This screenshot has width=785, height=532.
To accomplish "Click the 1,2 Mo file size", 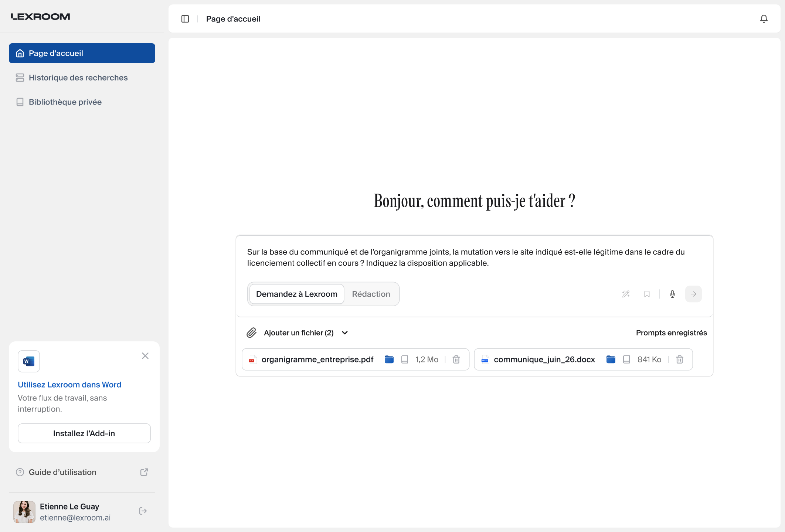I will pyautogui.click(x=427, y=359).
